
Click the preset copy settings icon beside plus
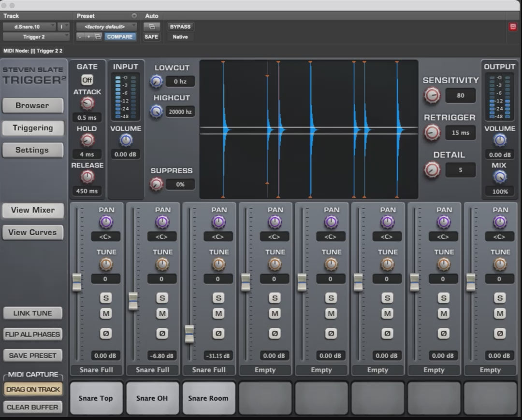pyautogui.click(x=98, y=37)
